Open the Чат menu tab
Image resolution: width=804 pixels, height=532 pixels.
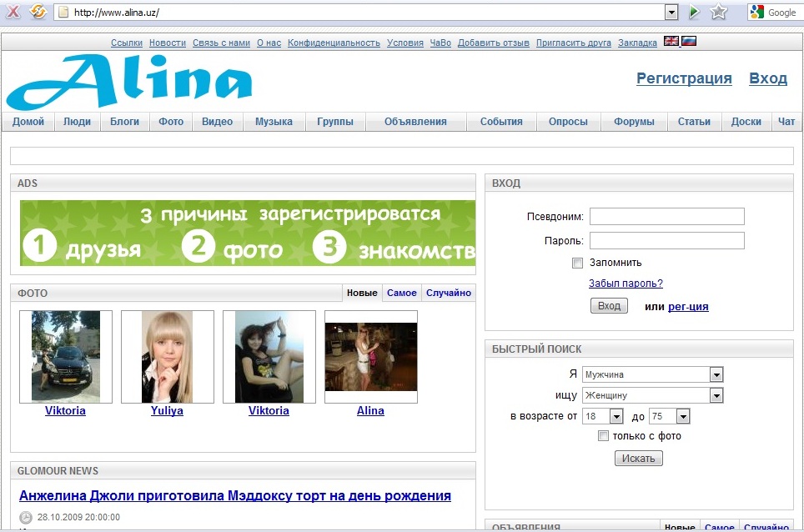(786, 122)
